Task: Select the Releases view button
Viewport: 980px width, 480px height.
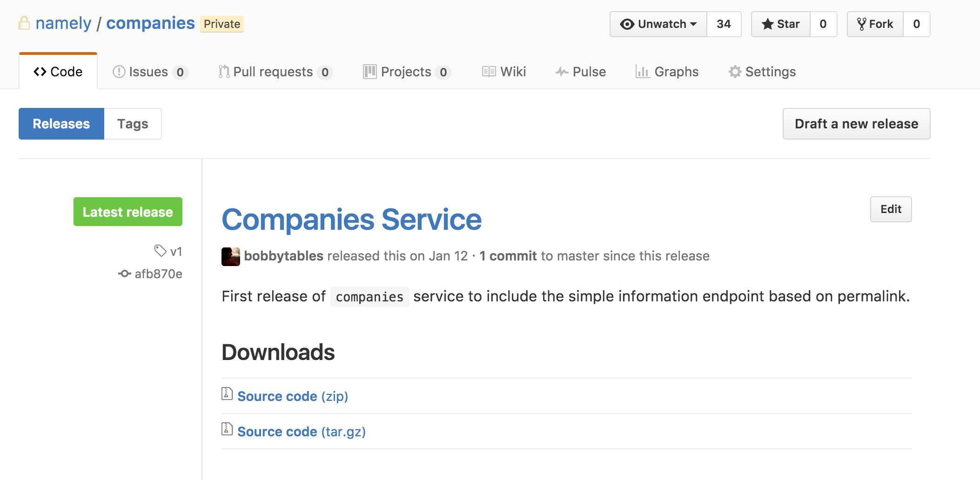Action: (x=61, y=124)
